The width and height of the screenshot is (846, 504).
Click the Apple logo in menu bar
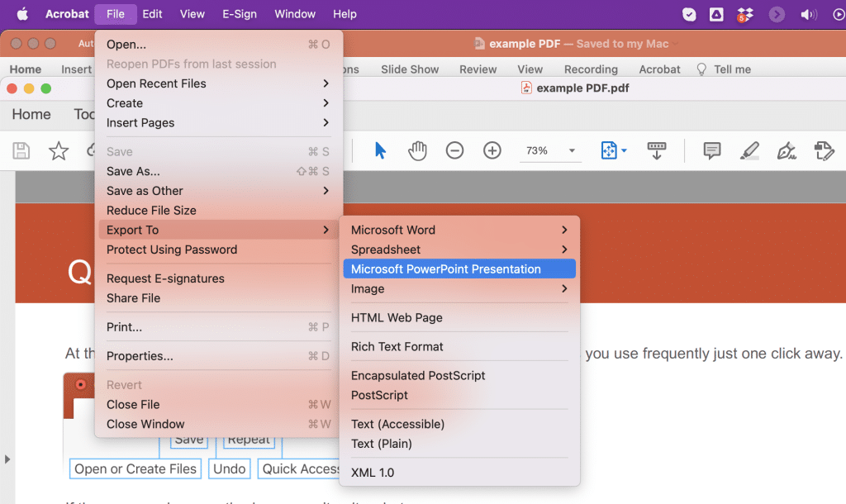22,14
